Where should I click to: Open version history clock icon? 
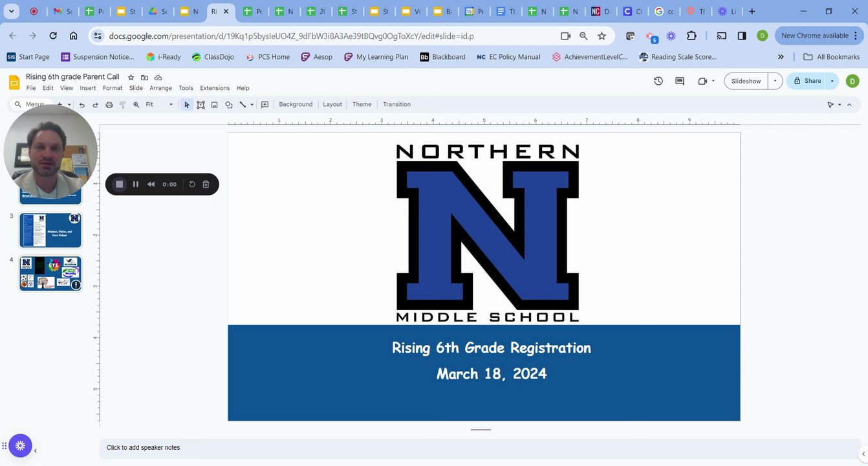click(658, 81)
